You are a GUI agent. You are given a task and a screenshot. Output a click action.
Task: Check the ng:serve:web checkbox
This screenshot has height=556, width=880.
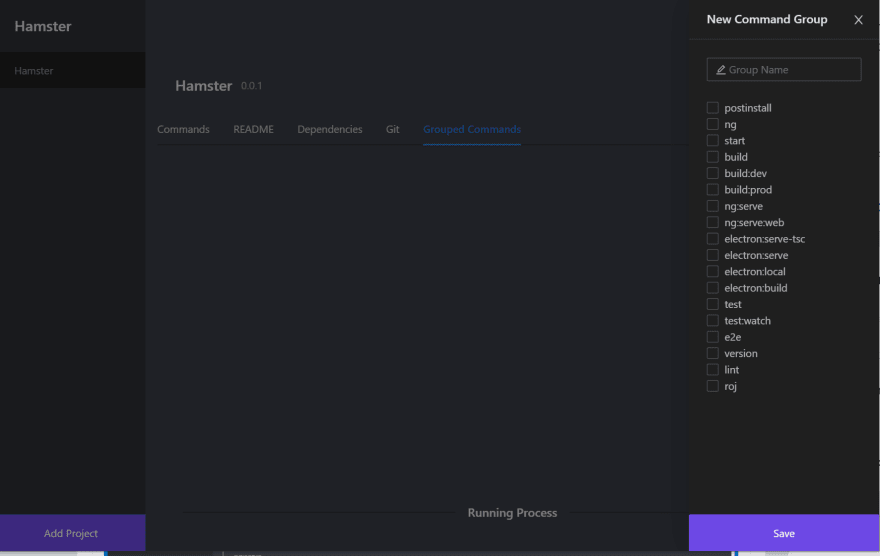712,222
